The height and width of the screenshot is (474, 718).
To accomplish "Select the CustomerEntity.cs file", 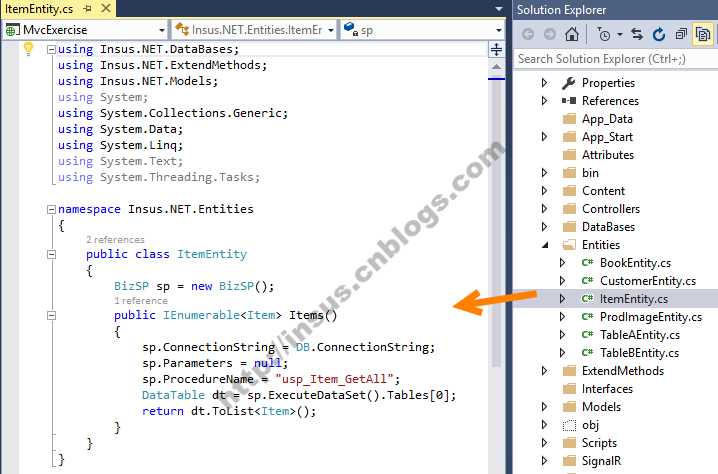I will [x=647, y=281].
